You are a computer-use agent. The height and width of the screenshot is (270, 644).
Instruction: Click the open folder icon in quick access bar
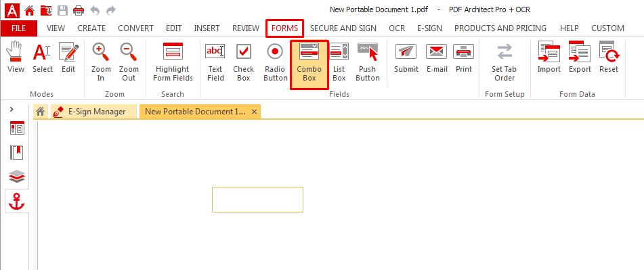click(45, 10)
